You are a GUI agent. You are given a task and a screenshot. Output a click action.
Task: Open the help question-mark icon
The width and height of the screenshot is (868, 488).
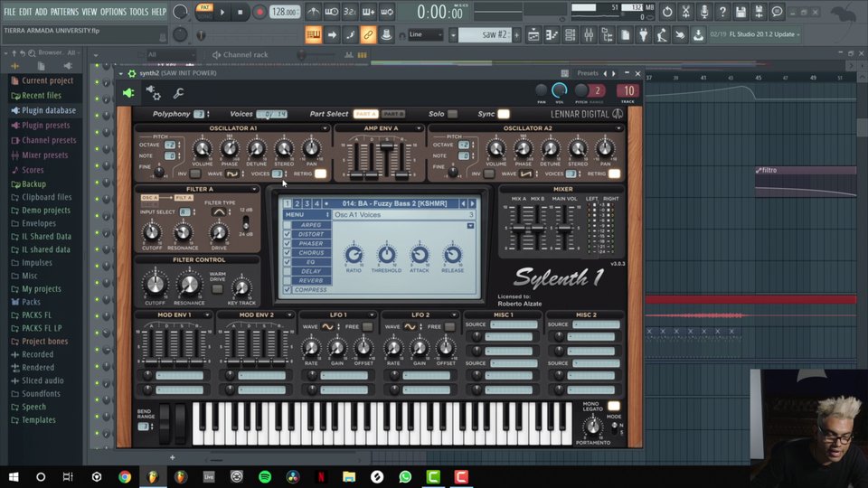722,12
